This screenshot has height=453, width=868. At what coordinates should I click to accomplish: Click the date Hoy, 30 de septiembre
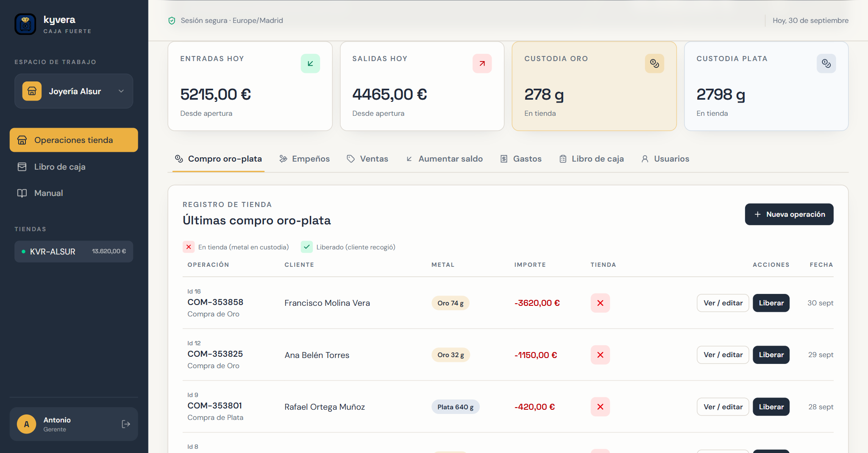810,20
